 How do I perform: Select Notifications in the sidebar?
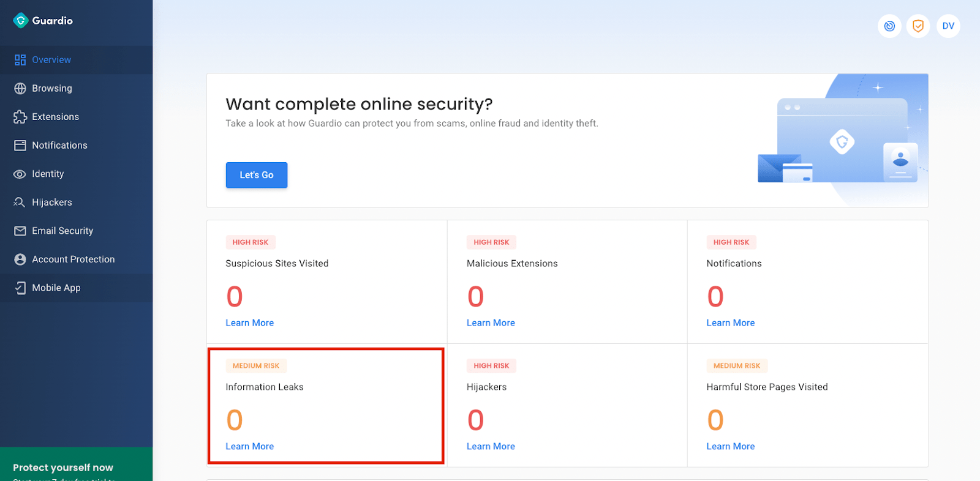click(76, 145)
